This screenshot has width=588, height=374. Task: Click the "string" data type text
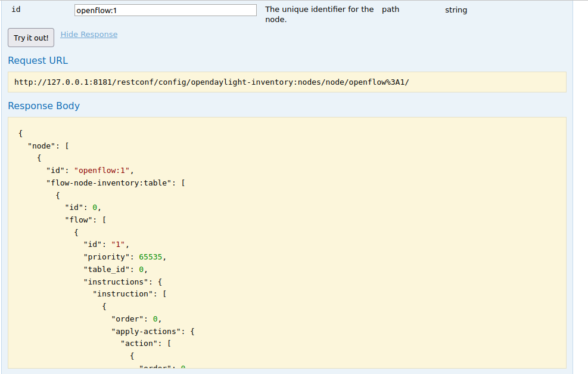456,10
